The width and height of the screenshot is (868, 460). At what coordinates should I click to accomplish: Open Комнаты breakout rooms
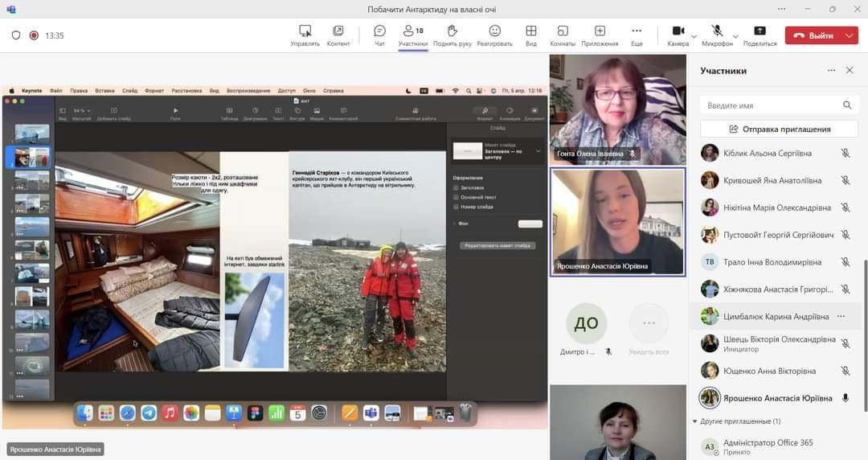563,35
